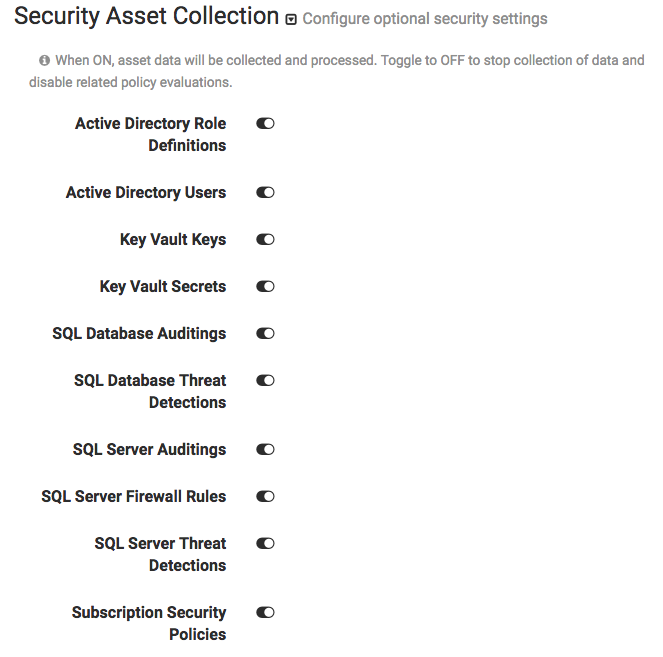
Task: Select the Active Directory Users label
Action: [146, 193]
